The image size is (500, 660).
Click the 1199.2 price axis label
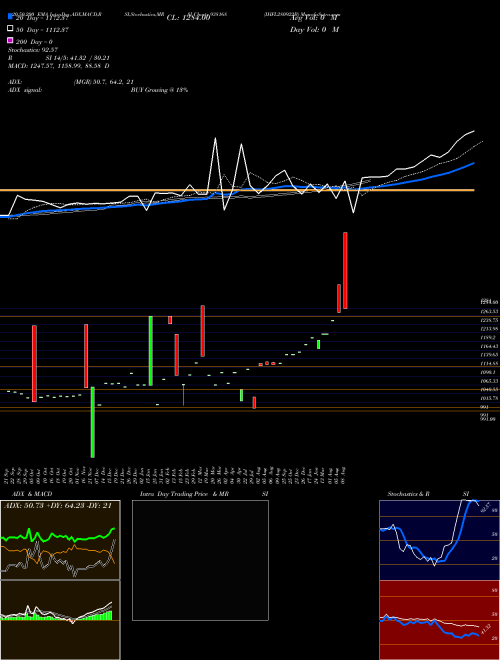click(488, 338)
